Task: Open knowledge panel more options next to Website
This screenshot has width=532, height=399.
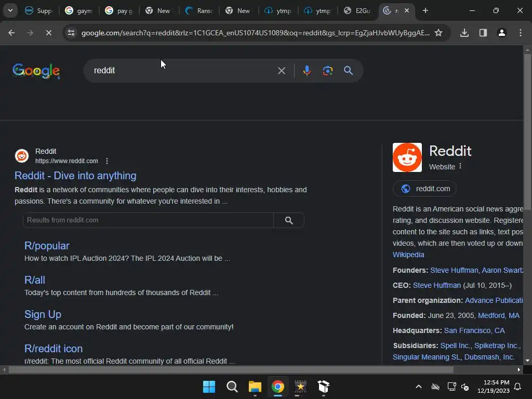Action: tap(460, 166)
